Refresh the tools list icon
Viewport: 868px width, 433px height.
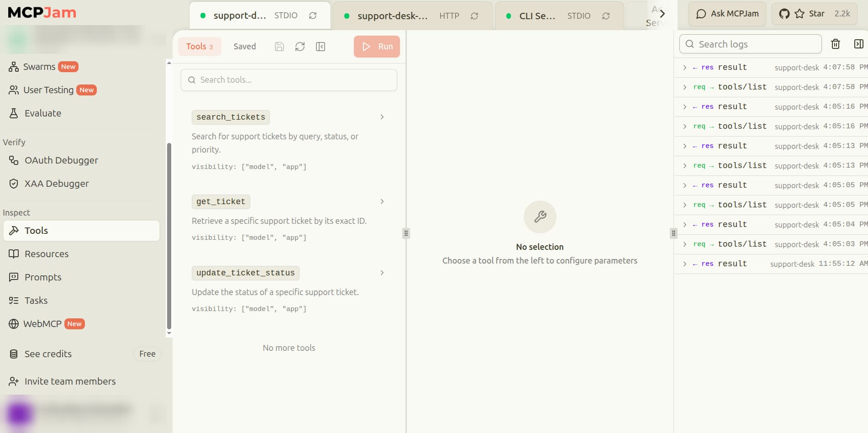[x=300, y=47]
